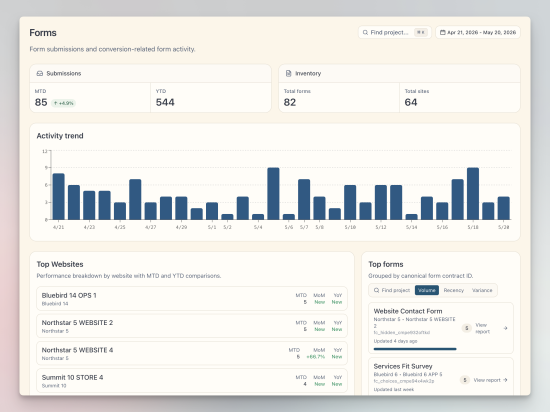Click 'Grouped by canonical form contract ID' text
The image size is (550, 412).
[421, 276]
